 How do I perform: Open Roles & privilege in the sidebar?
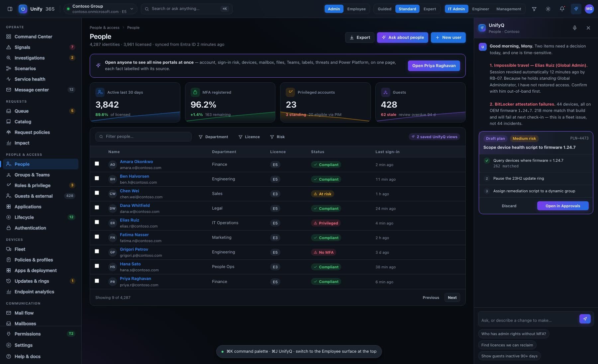41,185
